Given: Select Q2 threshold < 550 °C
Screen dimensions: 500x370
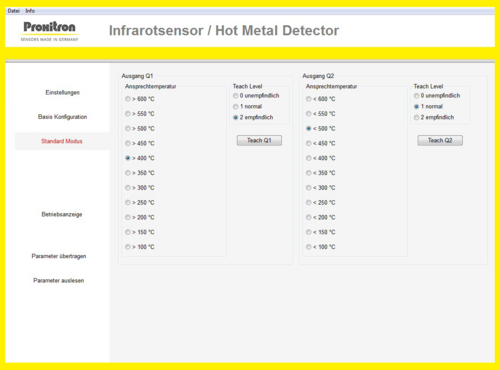Looking at the screenshot, I should (321, 114).
